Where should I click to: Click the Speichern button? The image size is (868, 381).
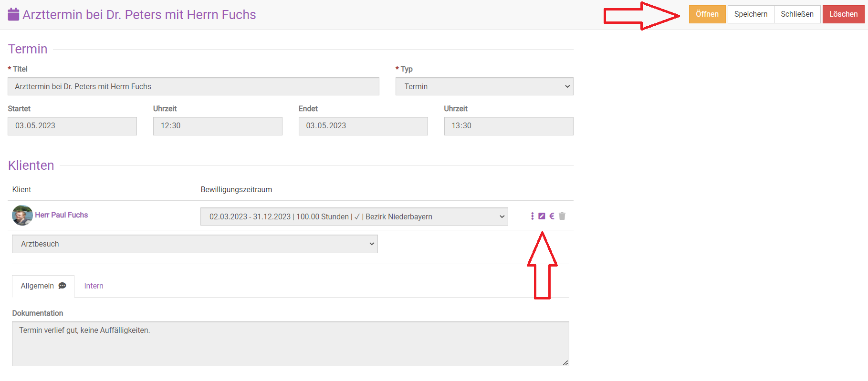point(750,14)
